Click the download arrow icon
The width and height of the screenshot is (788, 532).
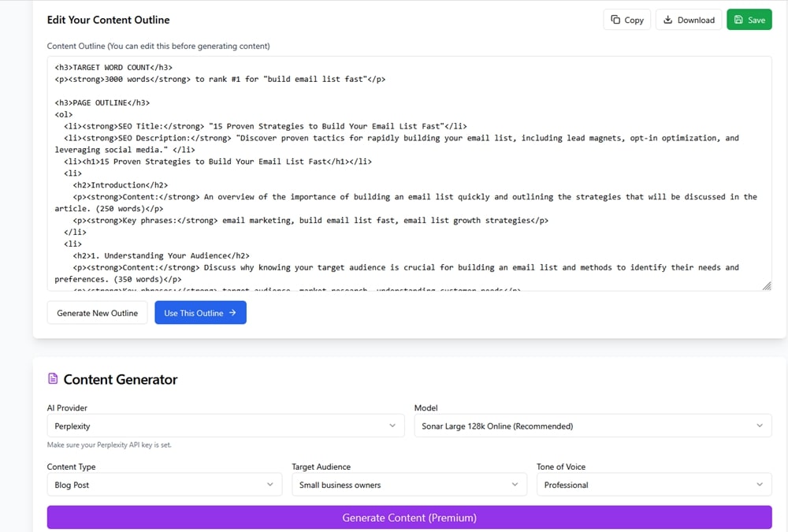point(668,20)
